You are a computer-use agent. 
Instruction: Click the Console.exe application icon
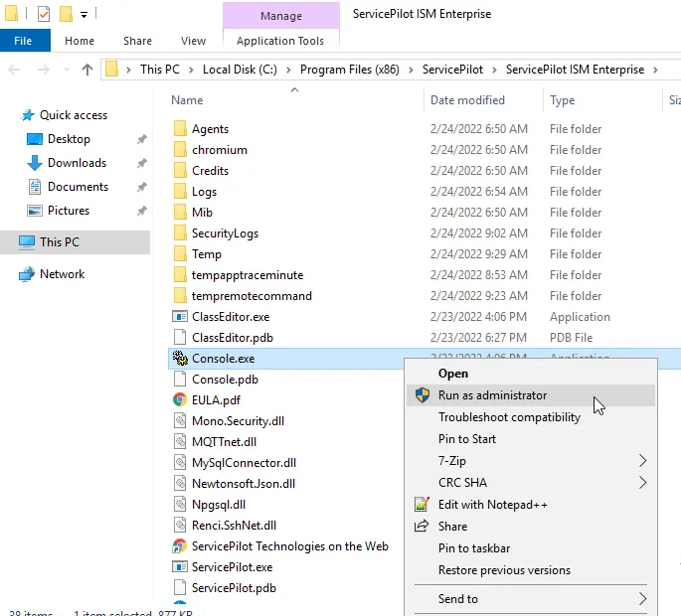[x=180, y=359]
